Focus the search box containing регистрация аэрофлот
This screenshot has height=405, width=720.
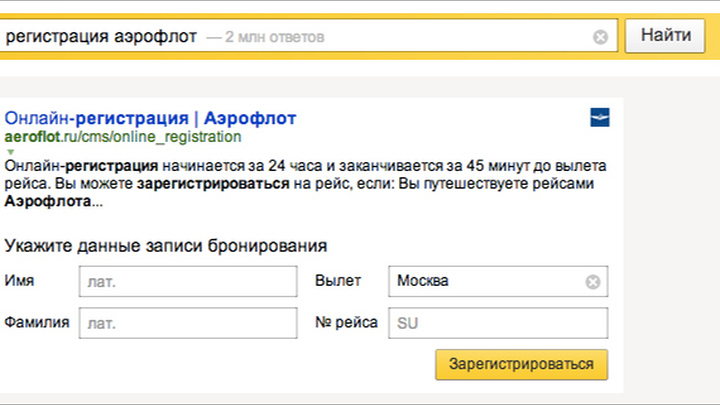tap(309, 36)
